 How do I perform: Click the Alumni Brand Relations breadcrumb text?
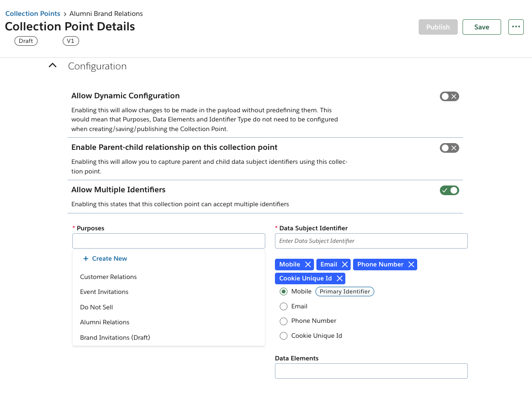[106, 13]
